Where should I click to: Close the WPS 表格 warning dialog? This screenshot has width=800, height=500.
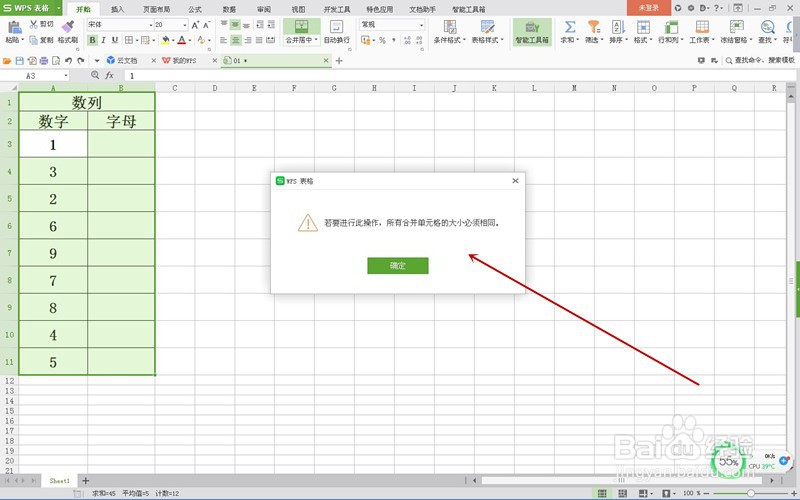515,181
